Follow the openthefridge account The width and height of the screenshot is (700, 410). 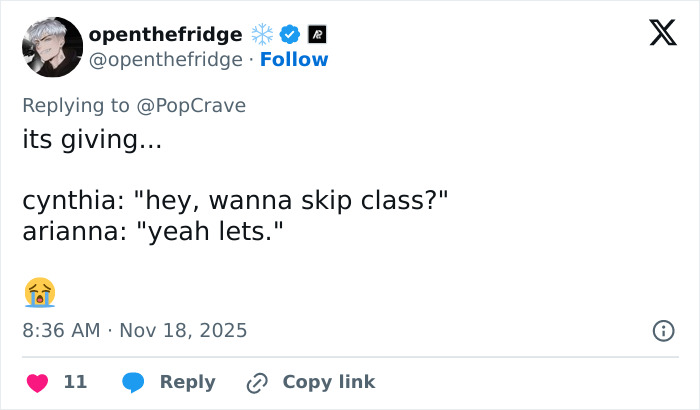[294, 60]
